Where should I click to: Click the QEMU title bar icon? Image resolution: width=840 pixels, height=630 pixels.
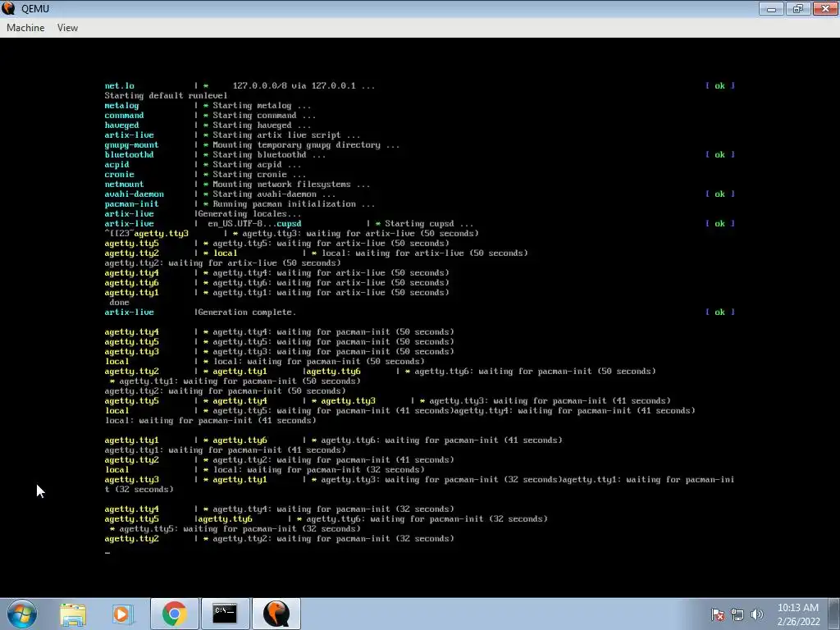pos(8,8)
